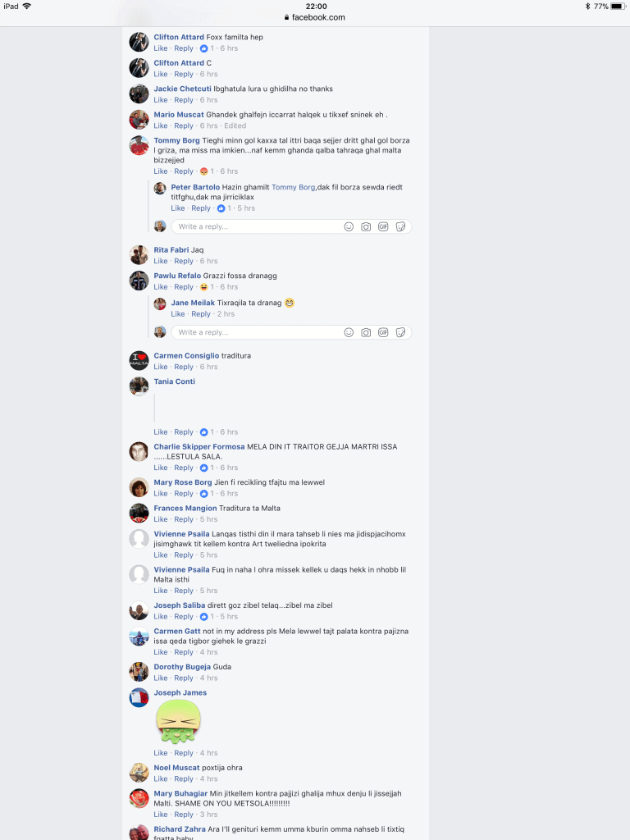Open emoji picker in Jane Meilak reply box
630x840 pixels.
(x=349, y=332)
